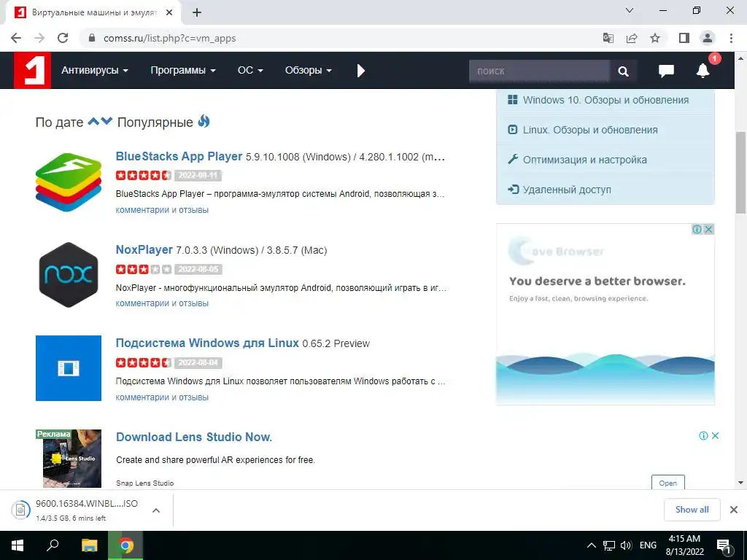Viewport: 747px width, 560px height.
Task: Open volume speaker icon in system tray
Action: click(625, 545)
